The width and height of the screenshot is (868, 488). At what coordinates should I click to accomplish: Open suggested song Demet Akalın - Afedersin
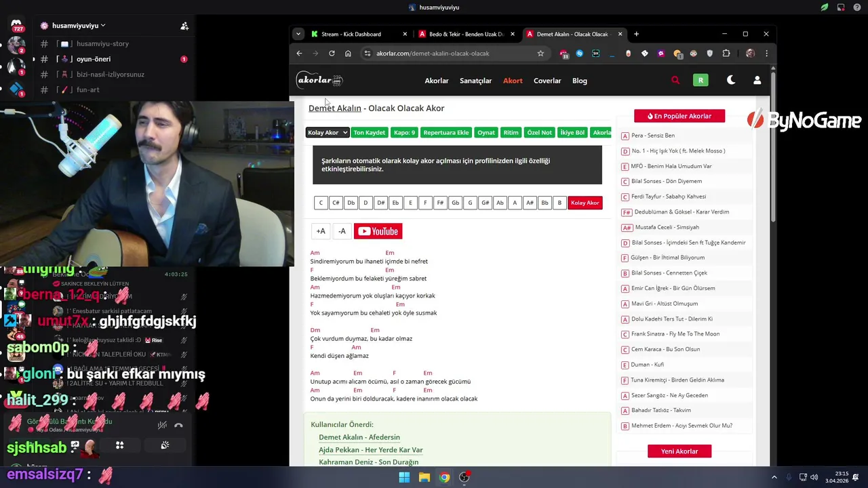coord(359,437)
